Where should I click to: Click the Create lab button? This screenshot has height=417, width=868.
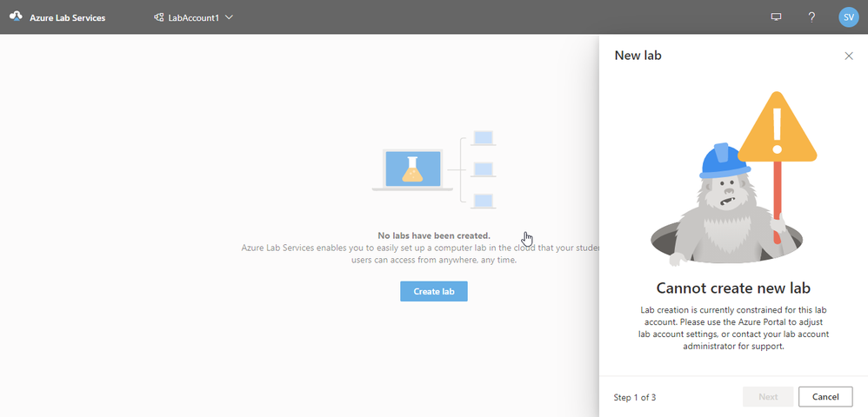434,291
